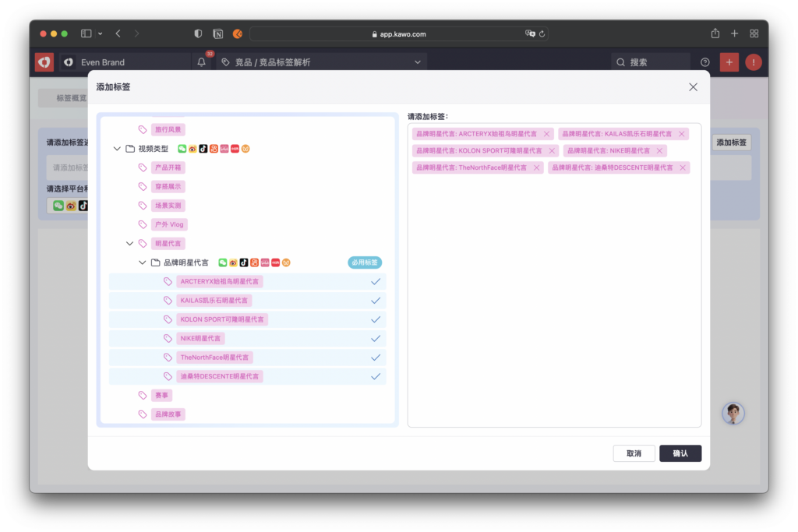Click the red plus create icon
798x532 pixels.
click(x=729, y=62)
